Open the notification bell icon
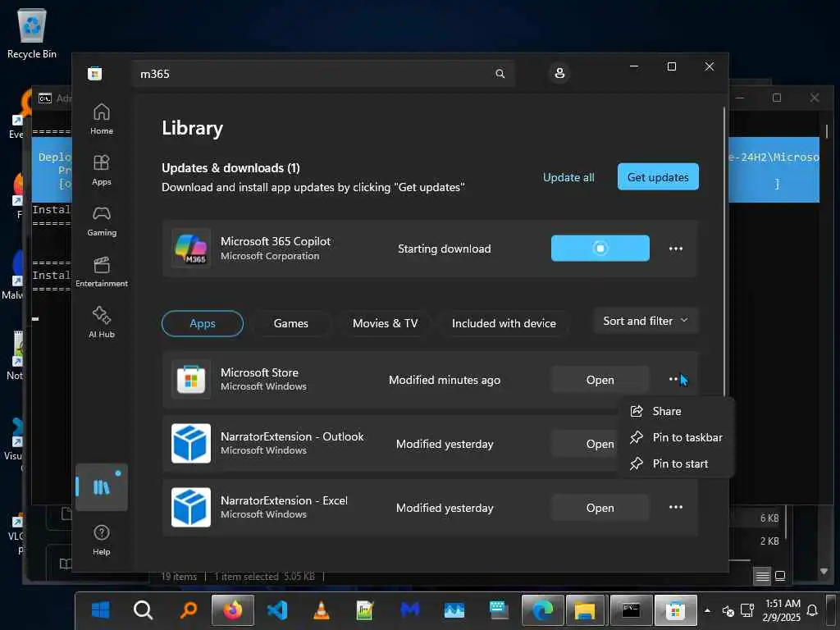 click(812, 610)
